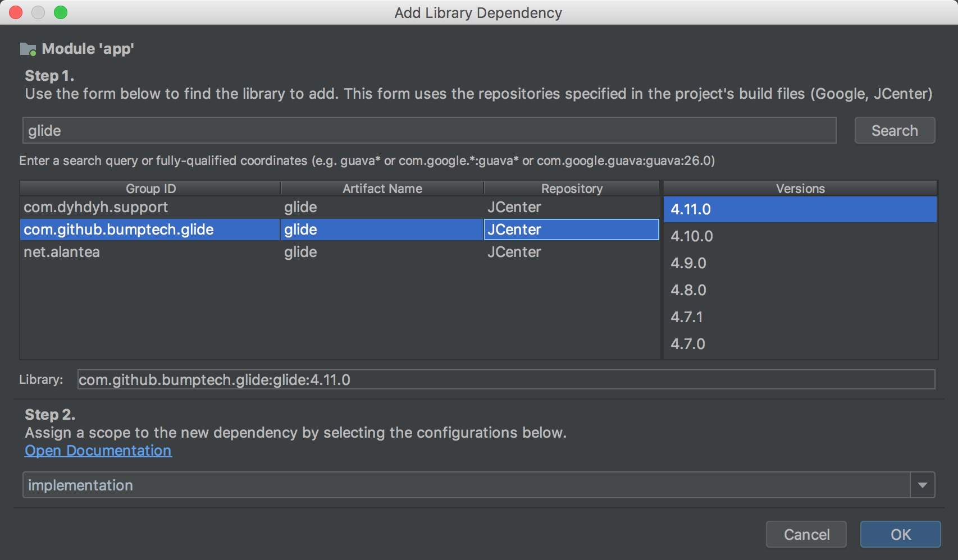Expand the configuration dropdown arrow
The image size is (958, 560).
[923, 485]
